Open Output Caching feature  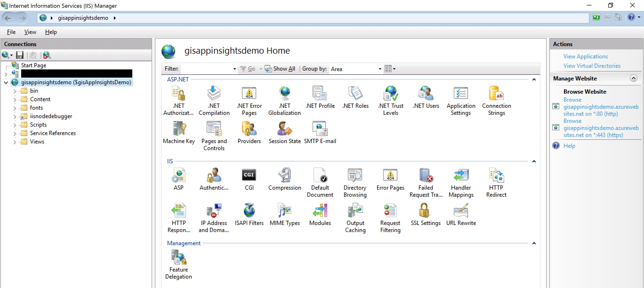pos(355,218)
